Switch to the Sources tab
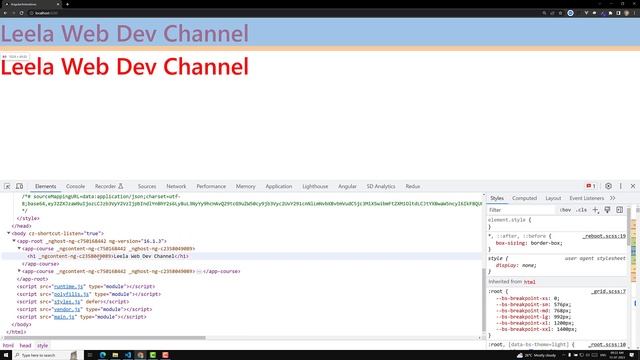Viewport: 640px width, 360px height. click(x=147, y=186)
